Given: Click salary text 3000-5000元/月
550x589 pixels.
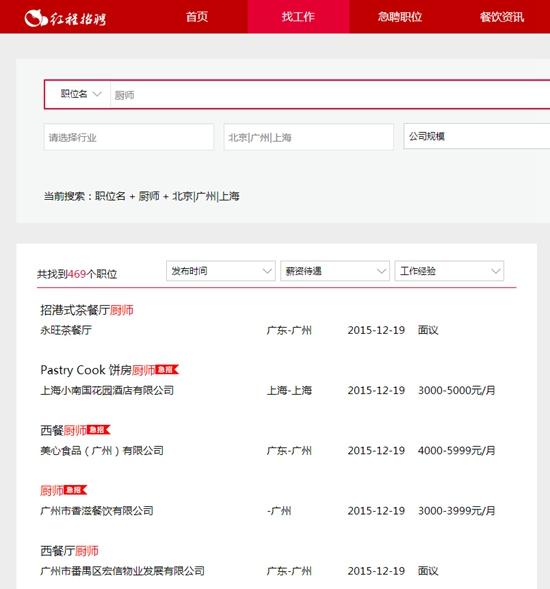Looking at the screenshot, I should coord(456,390).
